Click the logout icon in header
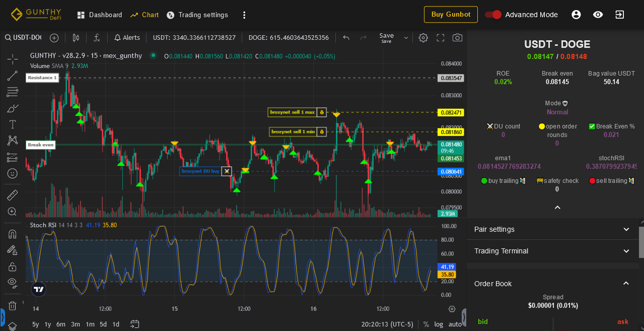This screenshot has width=644, height=331. click(x=620, y=15)
